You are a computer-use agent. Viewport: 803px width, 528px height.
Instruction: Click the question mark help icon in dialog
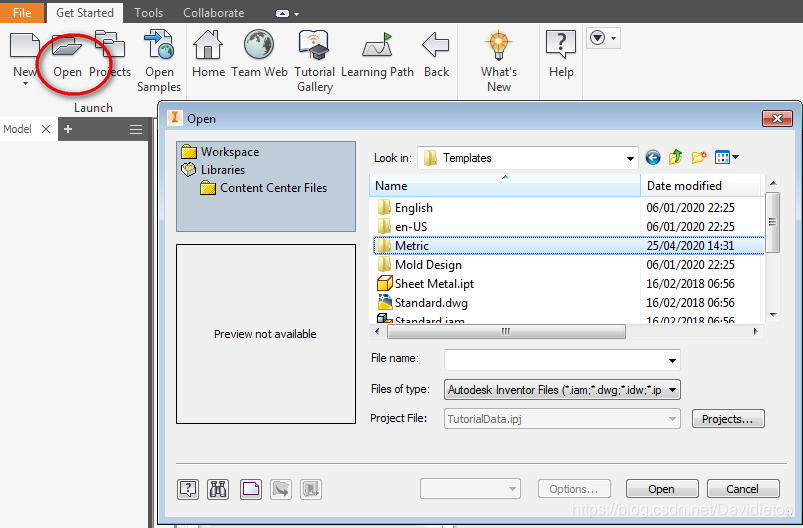(188, 489)
